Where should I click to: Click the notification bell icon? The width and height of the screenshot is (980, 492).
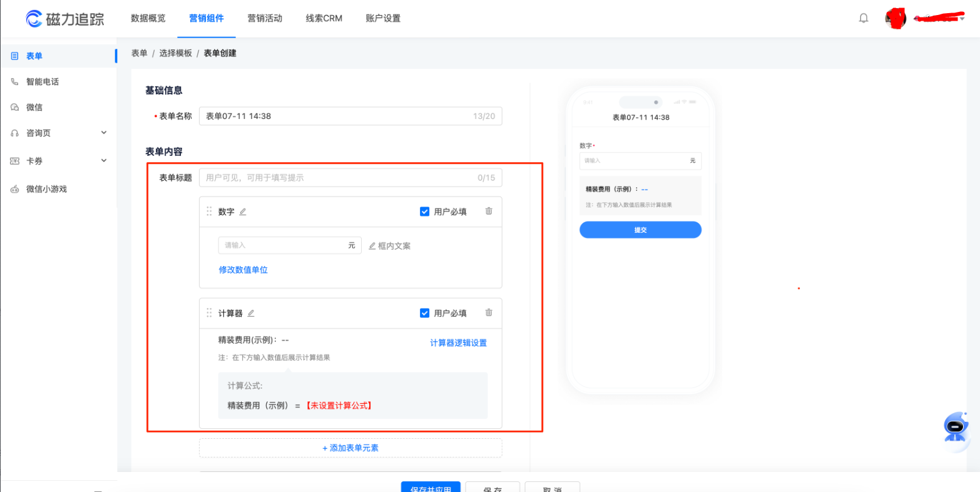pos(864,18)
